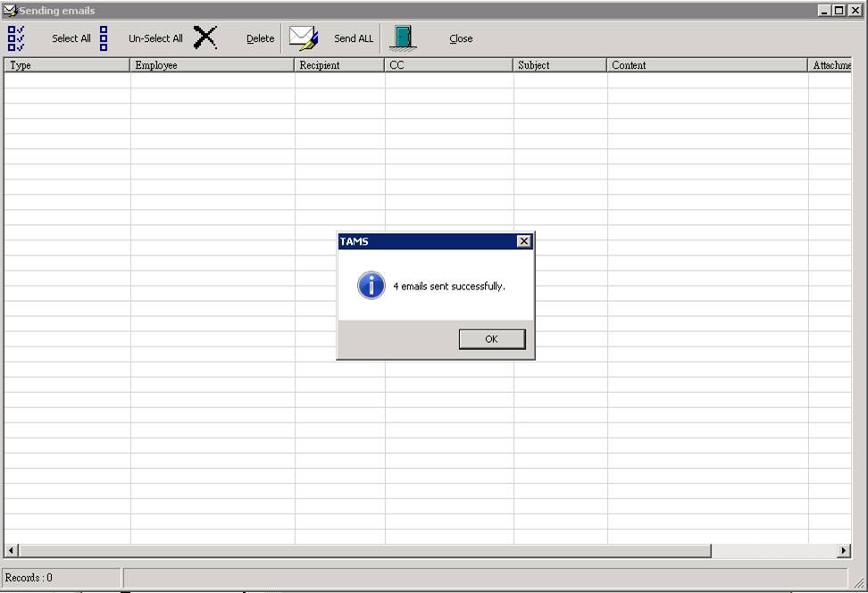Screen dimensions: 868x593
Task: Click the Type column header
Action: point(67,65)
